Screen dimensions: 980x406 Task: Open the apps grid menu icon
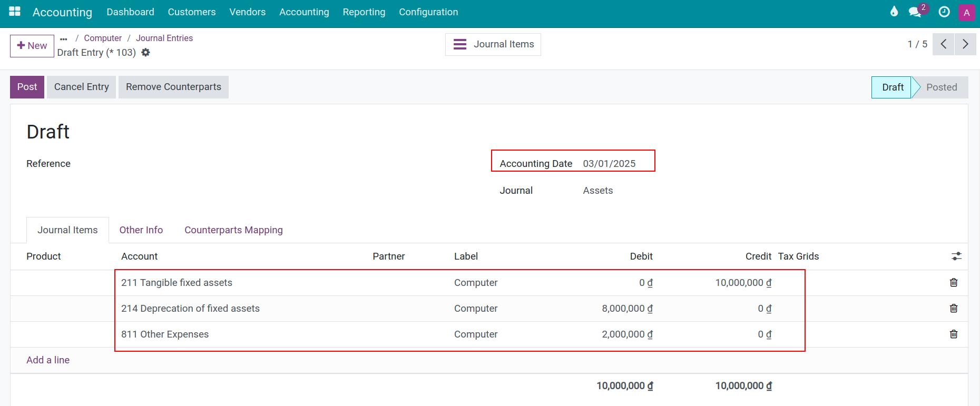click(15, 12)
